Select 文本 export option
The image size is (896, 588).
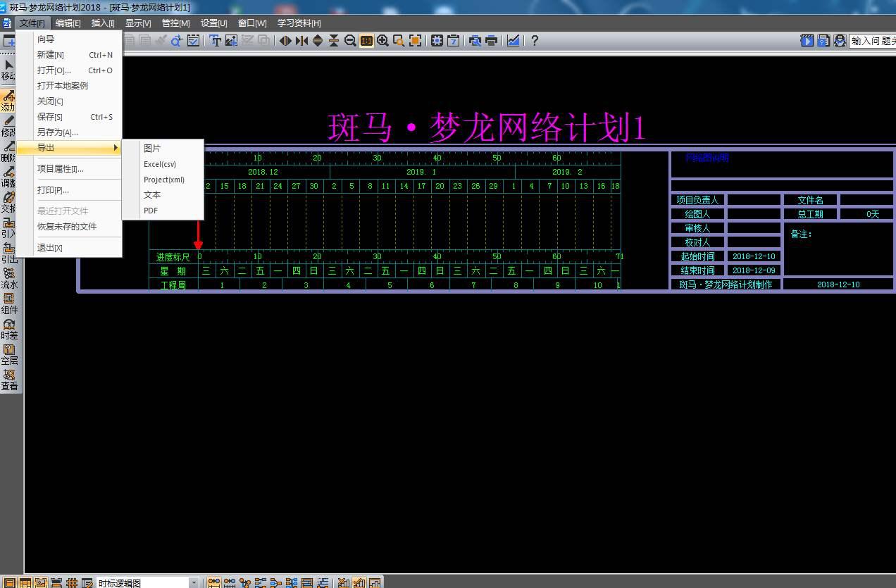(163, 195)
